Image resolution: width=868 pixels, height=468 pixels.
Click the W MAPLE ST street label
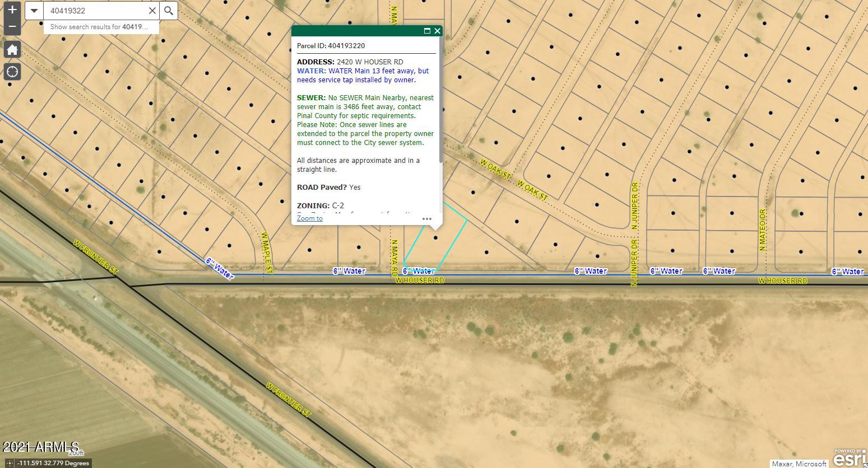point(266,253)
